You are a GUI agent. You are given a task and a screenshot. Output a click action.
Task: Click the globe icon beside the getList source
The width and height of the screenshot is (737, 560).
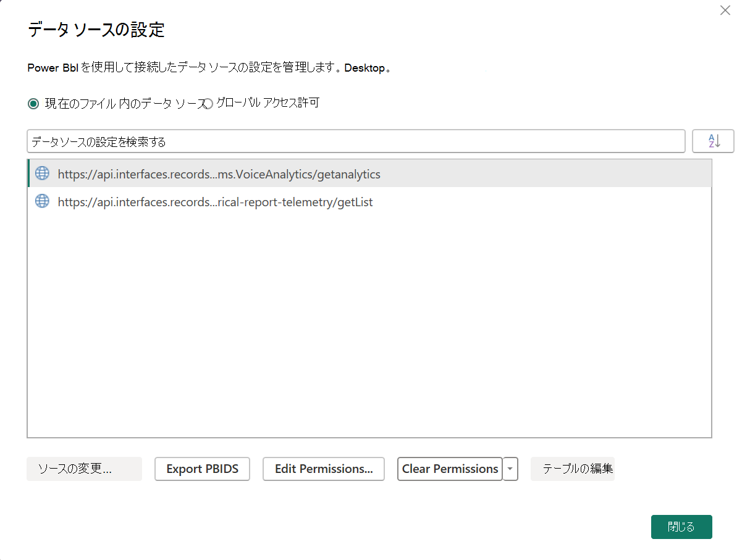41,201
